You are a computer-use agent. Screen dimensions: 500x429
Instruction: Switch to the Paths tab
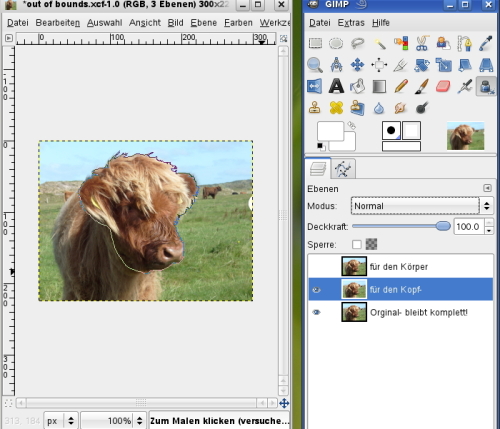point(343,169)
